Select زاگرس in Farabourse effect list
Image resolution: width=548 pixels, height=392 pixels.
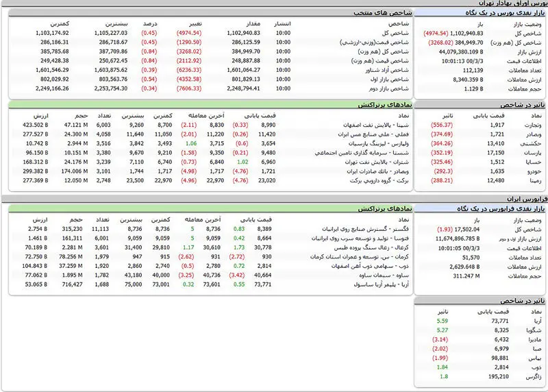click(x=534, y=377)
